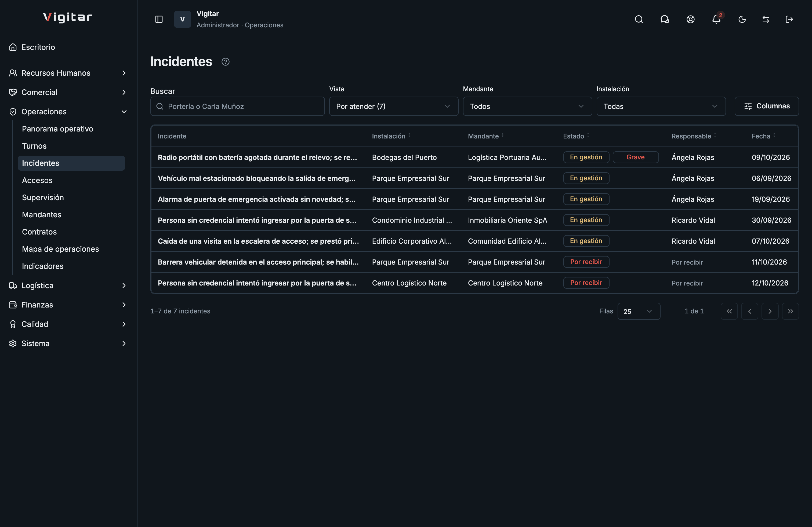The height and width of the screenshot is (527, 812).
Task: Expand Calidad menu
Action: [x=68, y=324]
